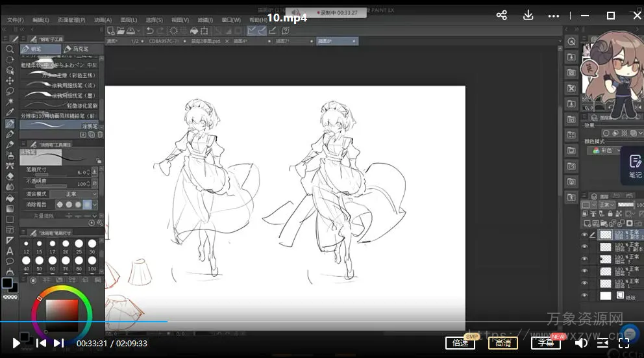
Task: Mute the video with the volume icon
Action: coord(581,343)
